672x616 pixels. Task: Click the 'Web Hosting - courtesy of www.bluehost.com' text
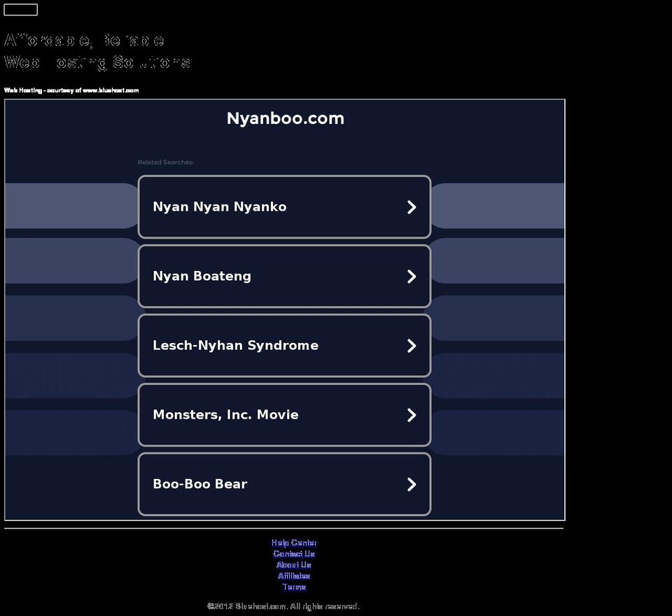[71, 90]
